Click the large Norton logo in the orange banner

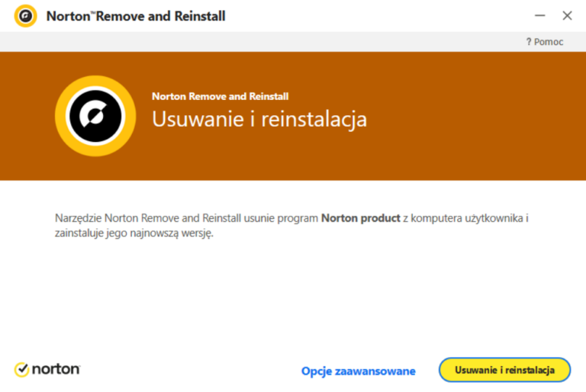(95, 116)
